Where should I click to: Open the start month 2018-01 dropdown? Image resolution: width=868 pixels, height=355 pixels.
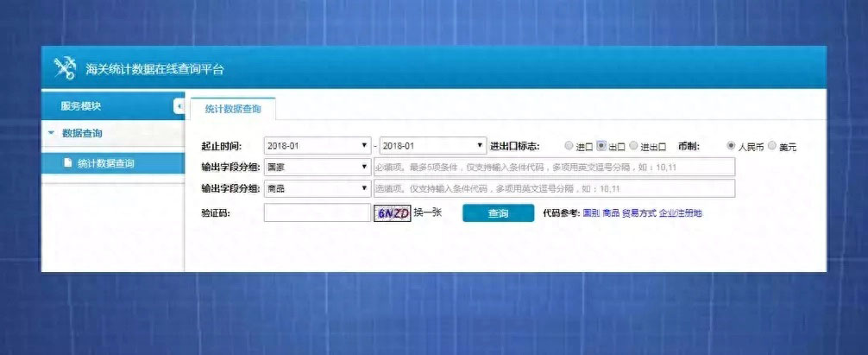click(317, 145)
